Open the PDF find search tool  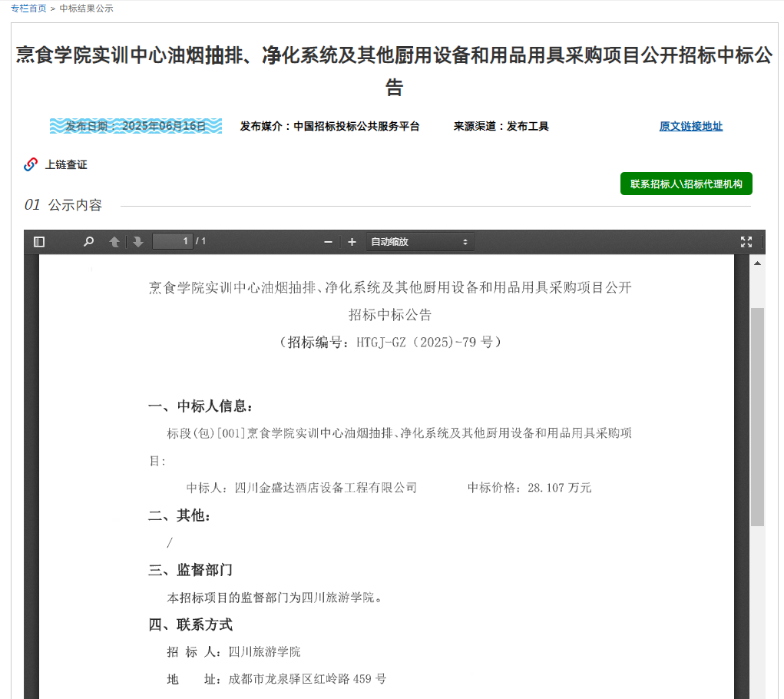[88, 242]
